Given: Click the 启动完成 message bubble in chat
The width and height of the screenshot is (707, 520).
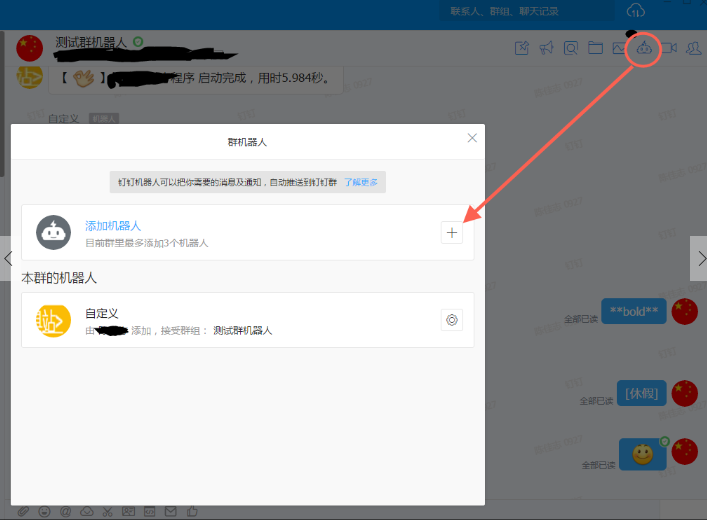Looking at the screenshot, I should click(x=196, y=79).
